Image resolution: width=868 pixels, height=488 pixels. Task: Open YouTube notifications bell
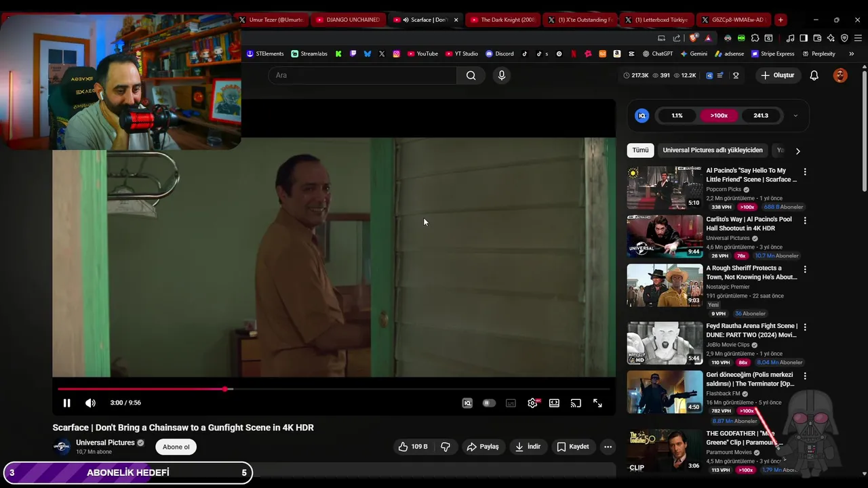(x=814, y=75)
